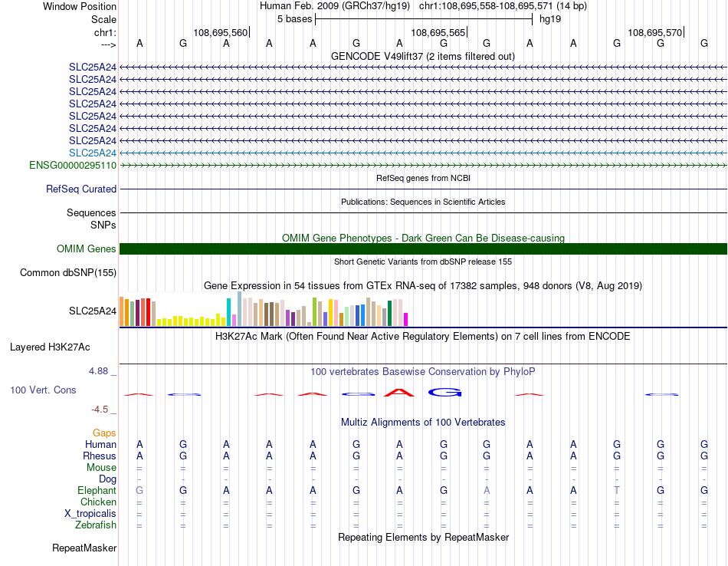Image resolution: width=728 pixels, height=566 pixels.
Task: Click the 5 bases scale bar
Action: tap(424, 19)
